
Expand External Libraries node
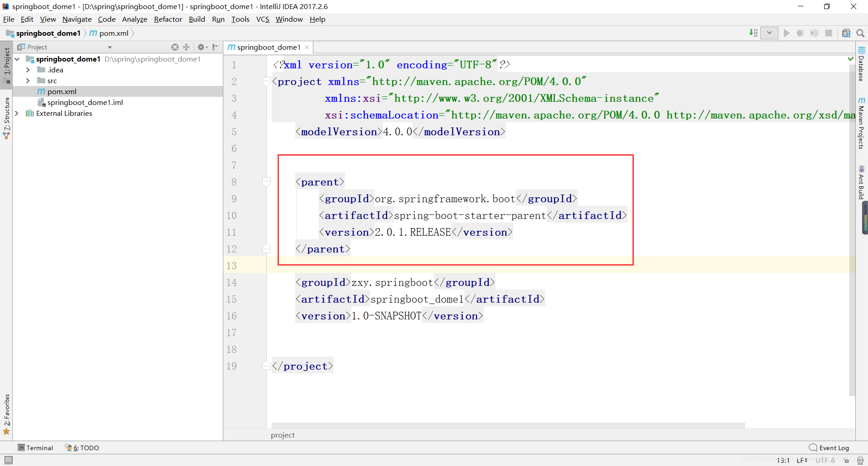tap(17, 113)
